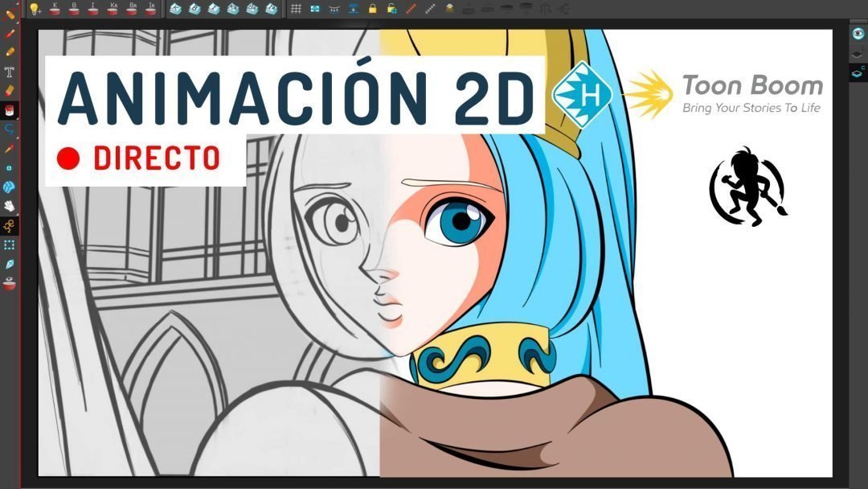Click the blue layer stack icon marked C
Viewport: 868px width, 489px height.
point(858,72)
